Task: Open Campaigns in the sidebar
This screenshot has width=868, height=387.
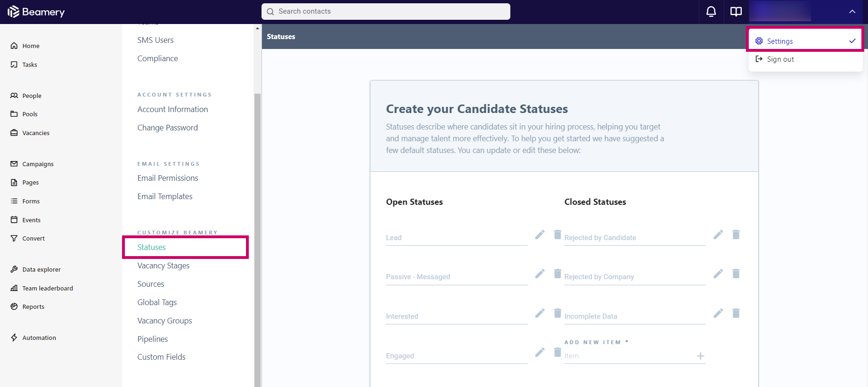Action: pyautogui.click(x=32, y=164)
